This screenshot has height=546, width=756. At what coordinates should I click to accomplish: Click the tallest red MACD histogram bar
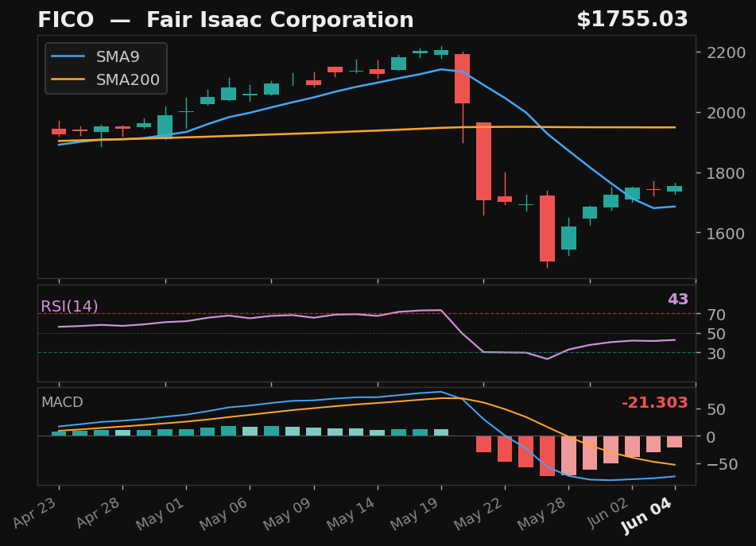pos(547,456)
